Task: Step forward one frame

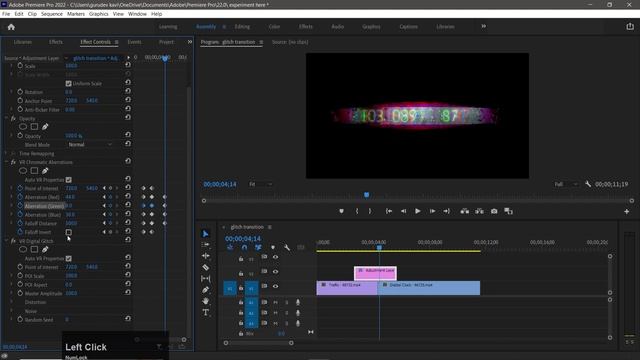Action: 432,211
